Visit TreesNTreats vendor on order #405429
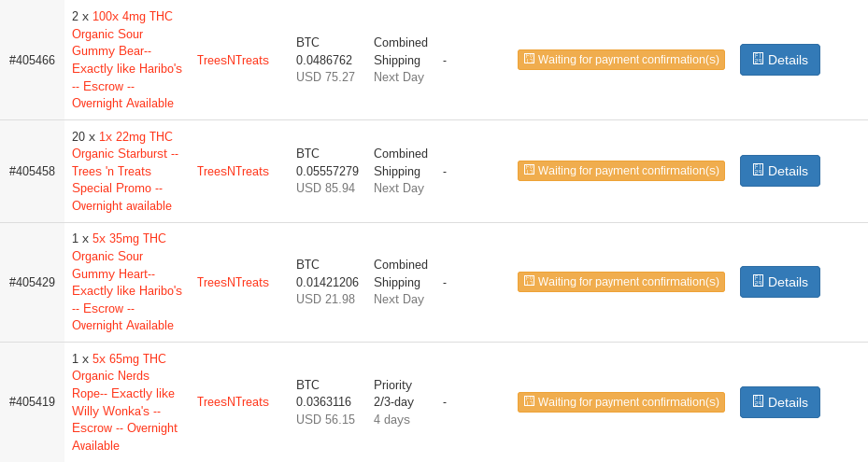The image size is (868, 462). tap(233, 282)
